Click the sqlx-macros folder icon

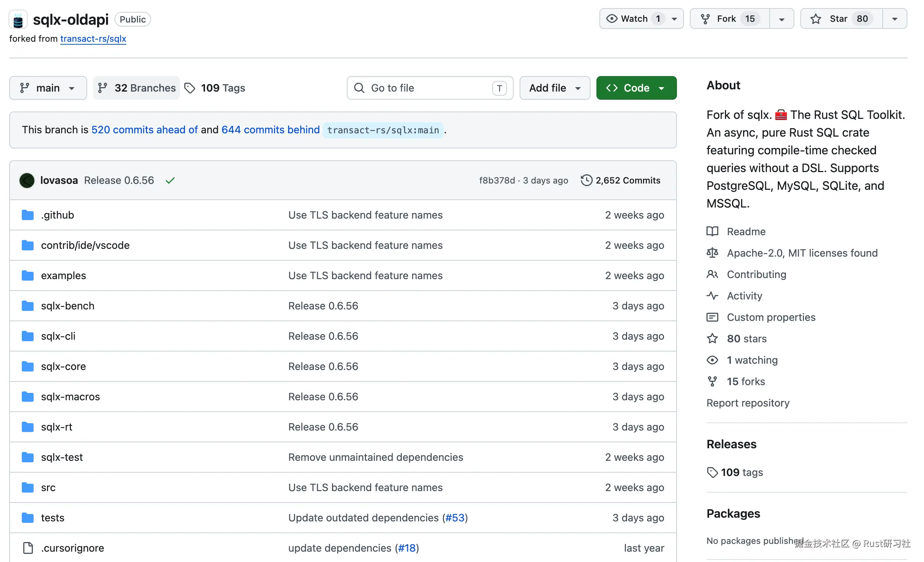pyautogui.click(x=27, y=397)
